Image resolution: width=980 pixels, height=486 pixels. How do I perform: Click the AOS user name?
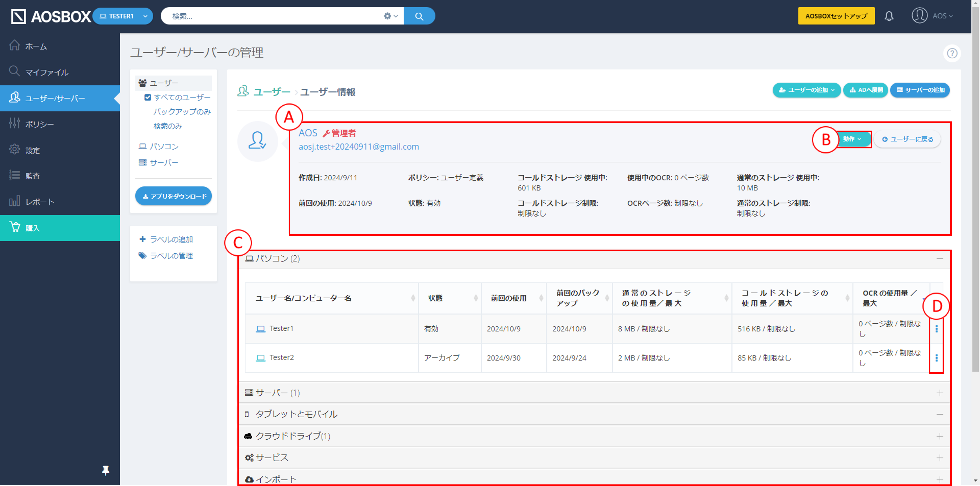click(x=308, y=133)
